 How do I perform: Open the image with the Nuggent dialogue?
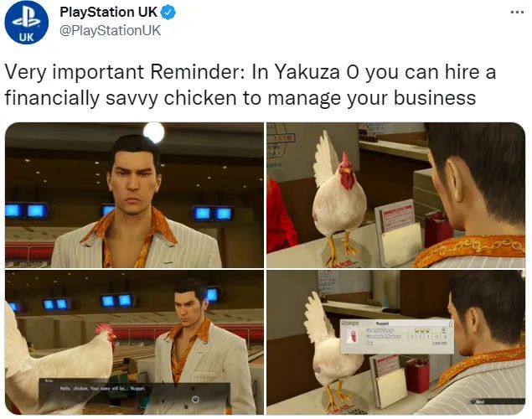click(134, 343)
